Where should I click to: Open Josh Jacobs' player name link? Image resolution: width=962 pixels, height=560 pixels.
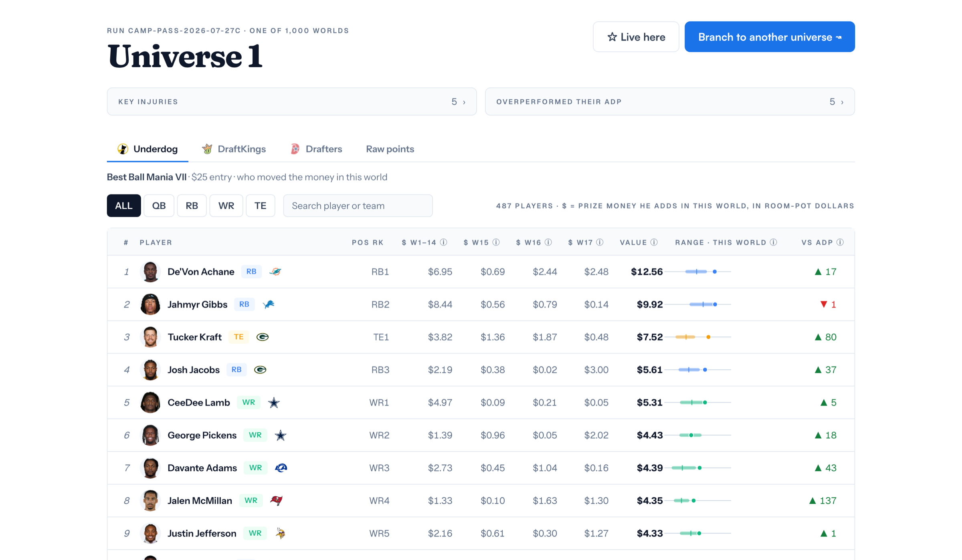194,370
